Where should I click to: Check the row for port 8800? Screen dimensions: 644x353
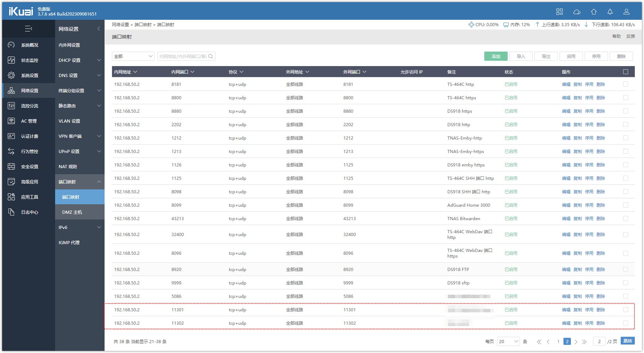coord(626,98)
